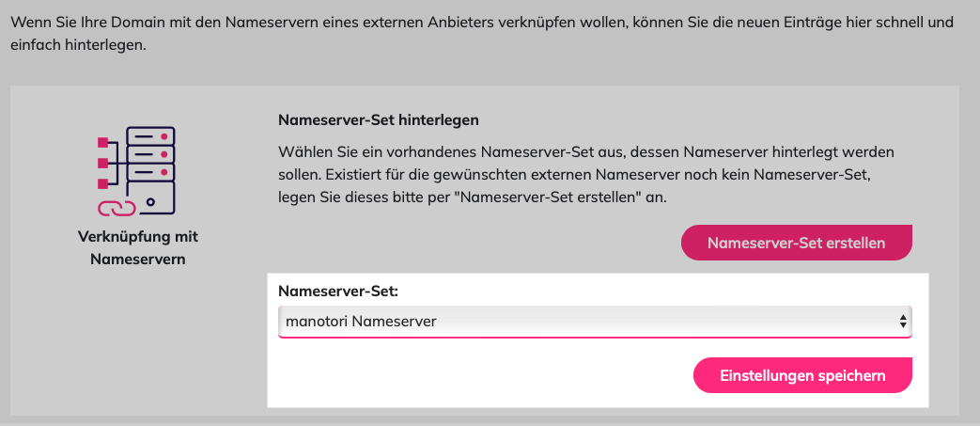The width and height of the screenshot is (980, 426).
Task: Save with 'Einstellungen speichern' button
Action: coord(802,375)
